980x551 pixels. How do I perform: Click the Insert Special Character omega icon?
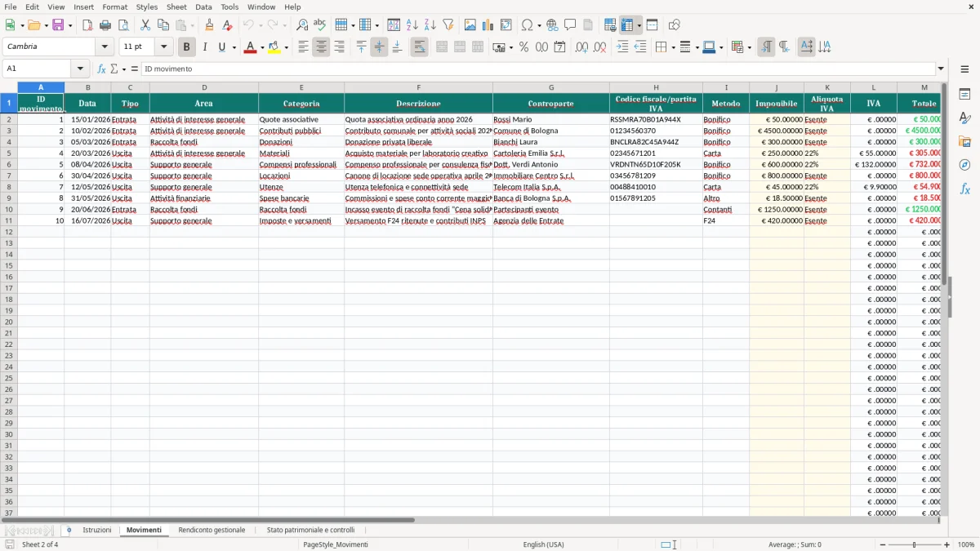(528, 25)
